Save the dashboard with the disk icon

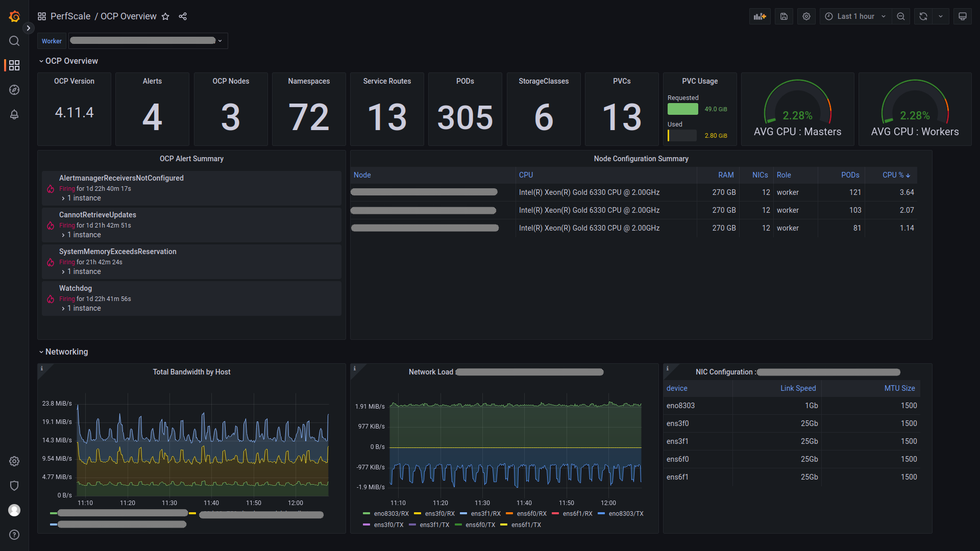784,16
